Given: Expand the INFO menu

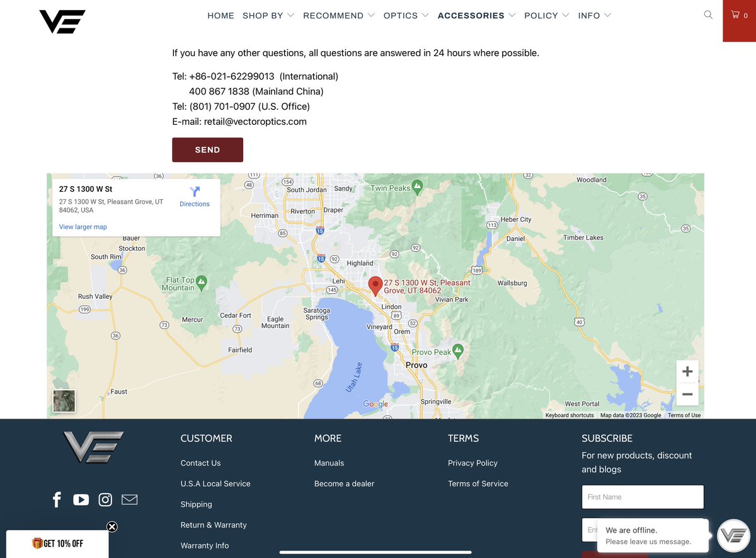Looking at the screenshot, I should point(595,15).
